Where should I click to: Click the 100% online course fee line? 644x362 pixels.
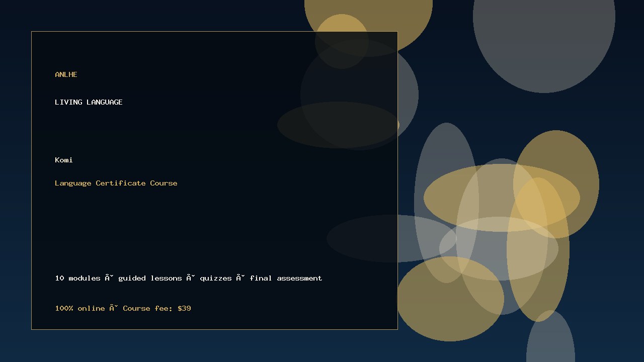pos(123,308)
